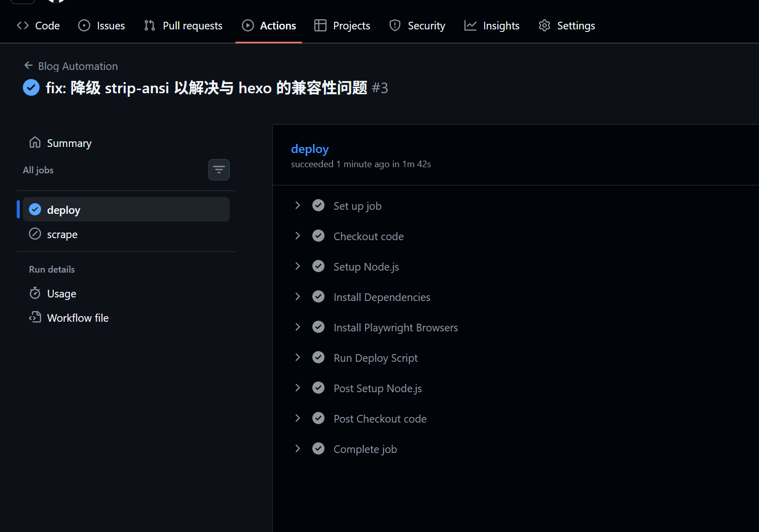Expand the Set up job step
Viewport: 759px width, 532px height.
(298, 206)
